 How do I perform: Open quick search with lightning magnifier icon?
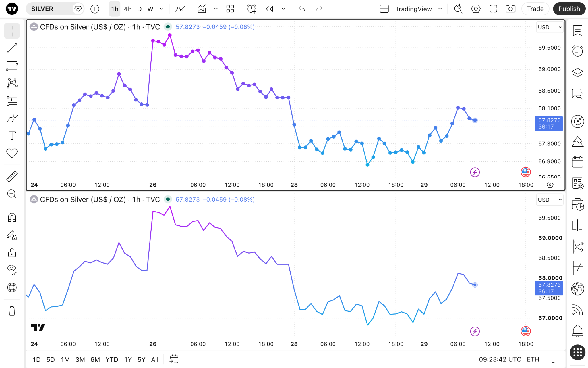click(x=458, y=9)
